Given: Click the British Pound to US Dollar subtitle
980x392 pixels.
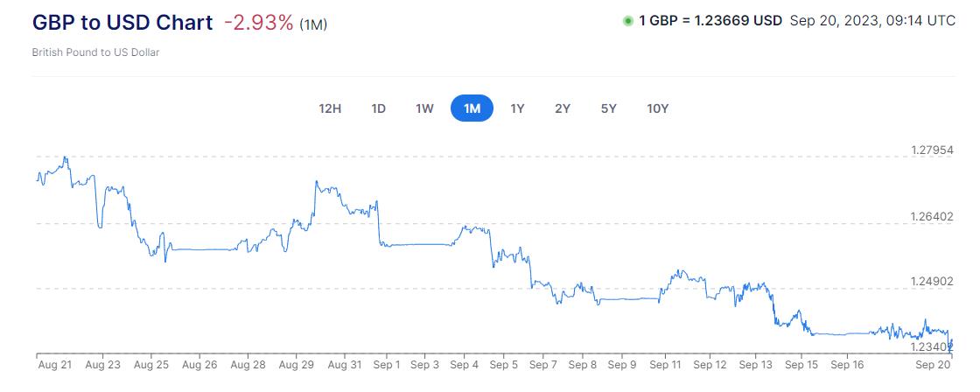Looking at the screenshot, I should click(x=95, y=52).
